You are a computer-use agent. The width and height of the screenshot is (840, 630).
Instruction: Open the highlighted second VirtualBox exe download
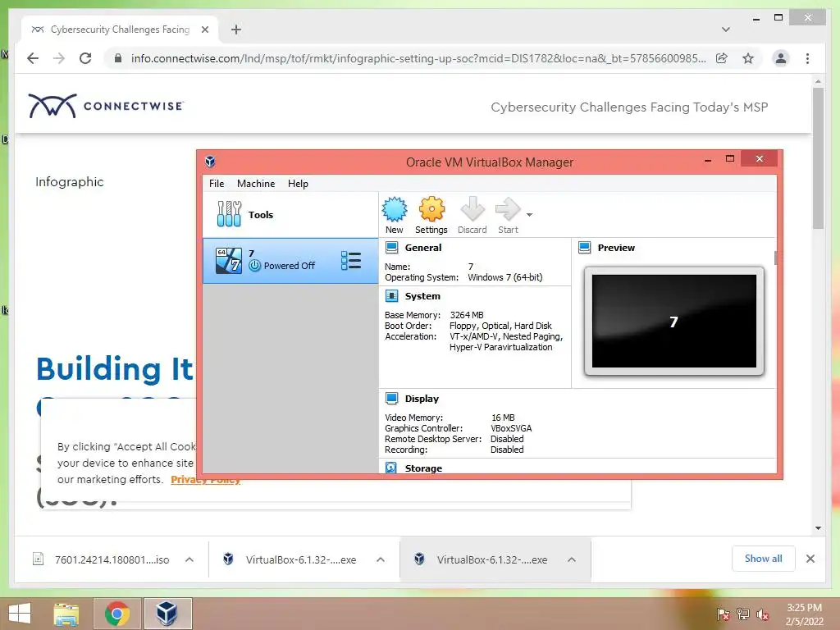pyautogui.click(x=492, y=559)
